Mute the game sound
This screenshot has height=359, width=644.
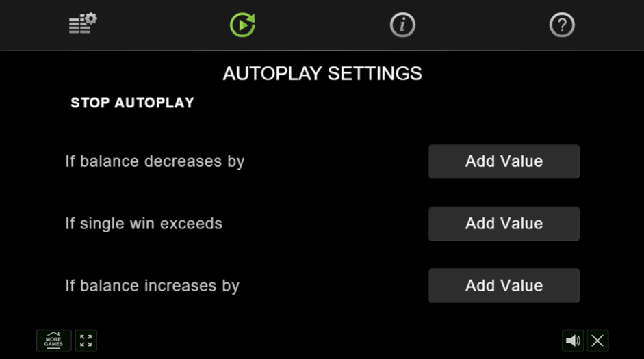click(573, 341)
